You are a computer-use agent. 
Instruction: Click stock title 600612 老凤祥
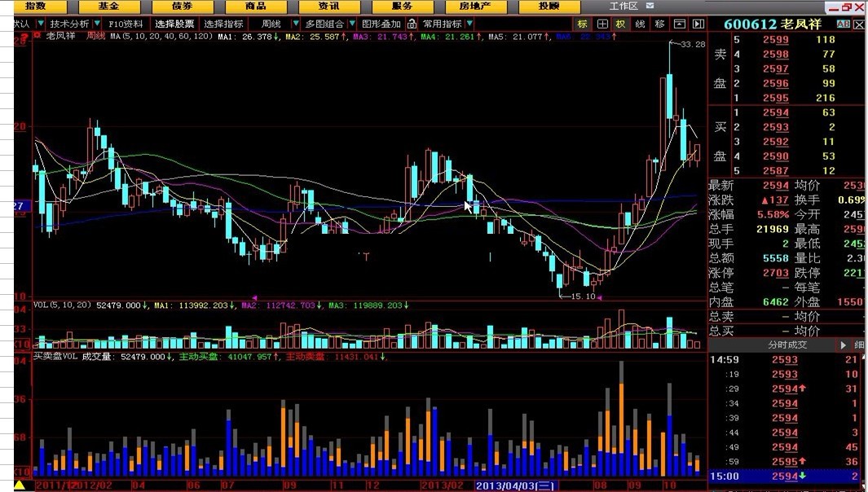[x=772, y=24]
